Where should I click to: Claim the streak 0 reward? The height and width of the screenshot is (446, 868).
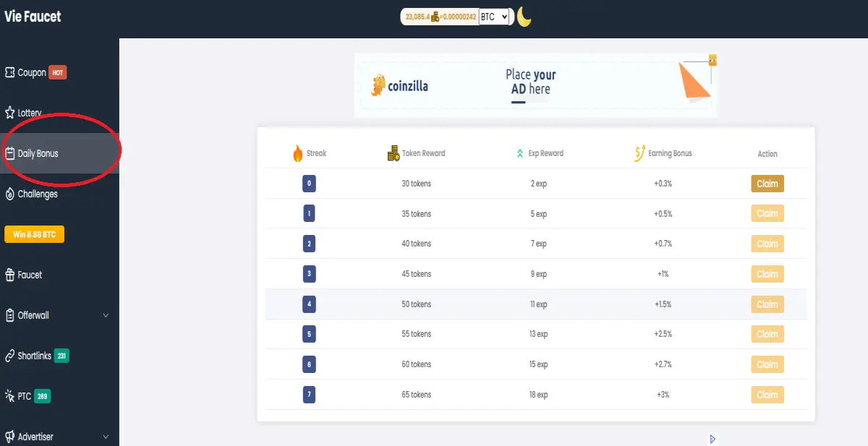point(767,184)
